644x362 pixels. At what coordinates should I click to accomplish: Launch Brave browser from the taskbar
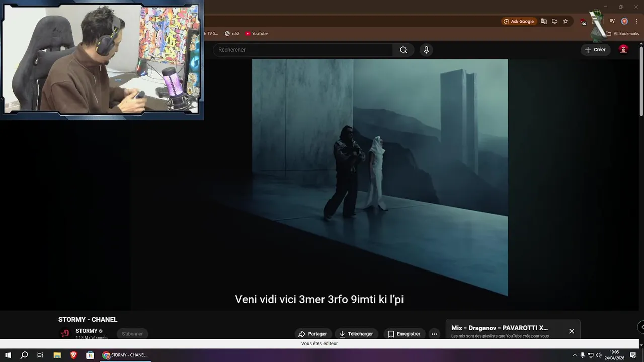point(73,355)
